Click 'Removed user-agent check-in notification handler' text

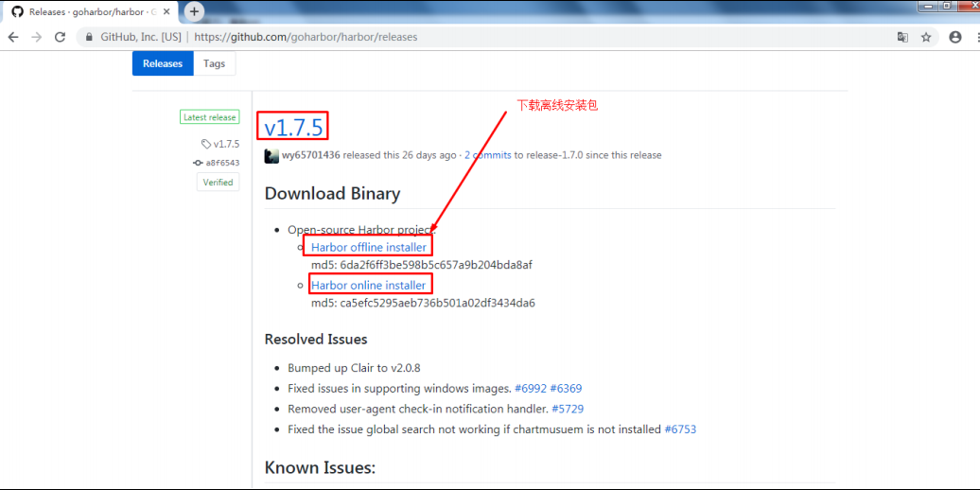[x=418, y=409]
